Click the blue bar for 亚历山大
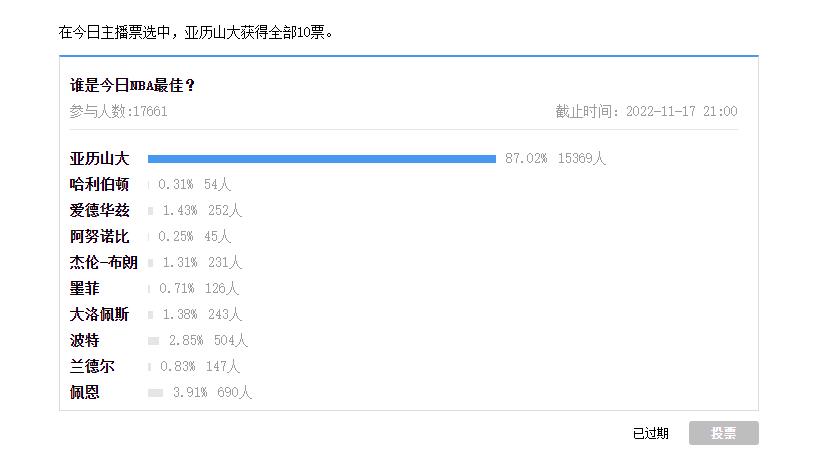This screenshot has width=815, height=461. pos(322,159)
